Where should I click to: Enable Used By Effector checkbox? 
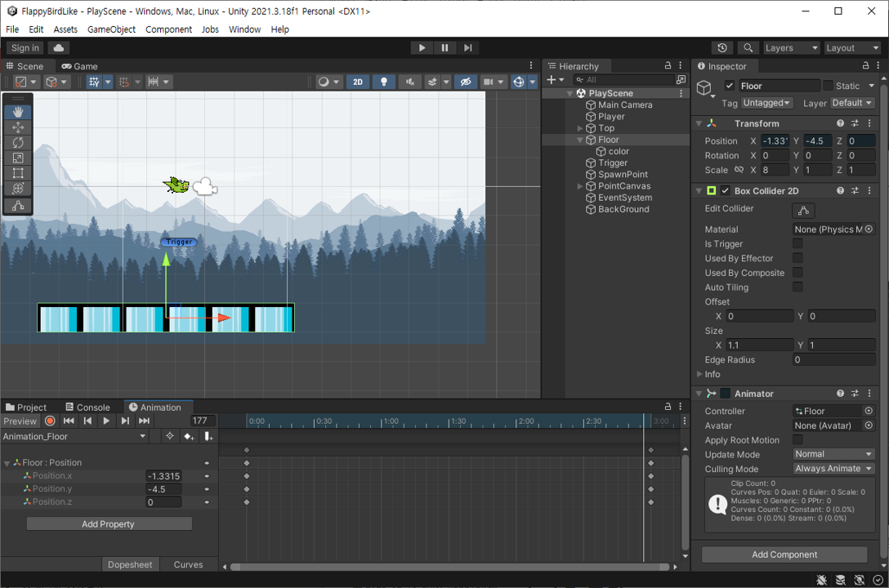click(x=797, y=258)
